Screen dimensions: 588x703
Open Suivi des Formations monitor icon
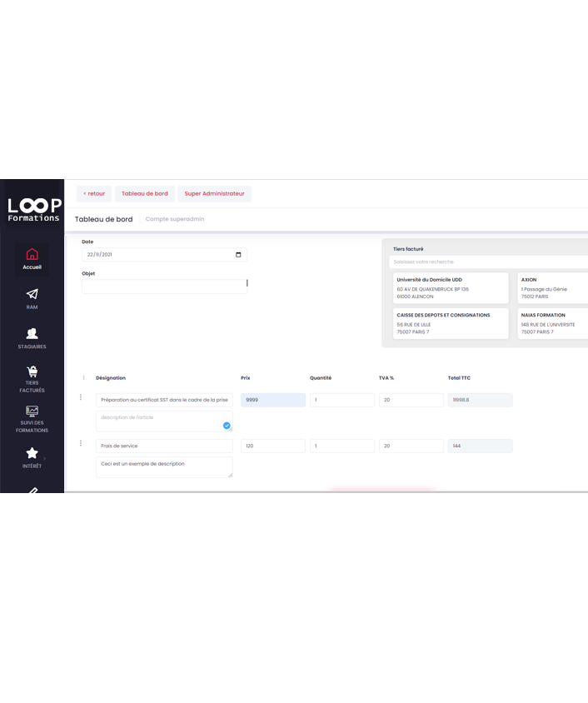pos(32,411)
